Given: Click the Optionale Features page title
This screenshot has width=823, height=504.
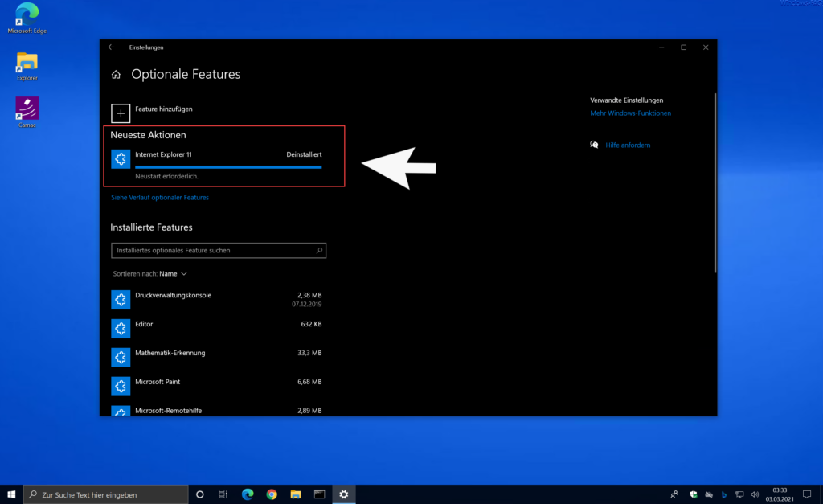Looking at the screenshot, I should 186,75.
